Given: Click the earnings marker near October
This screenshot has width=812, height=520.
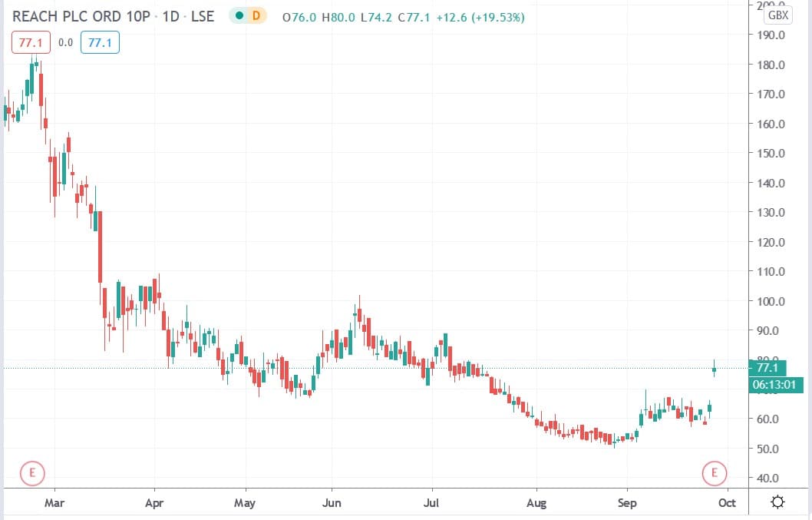Looking at the screenshot, I should [x=715, y=473].
